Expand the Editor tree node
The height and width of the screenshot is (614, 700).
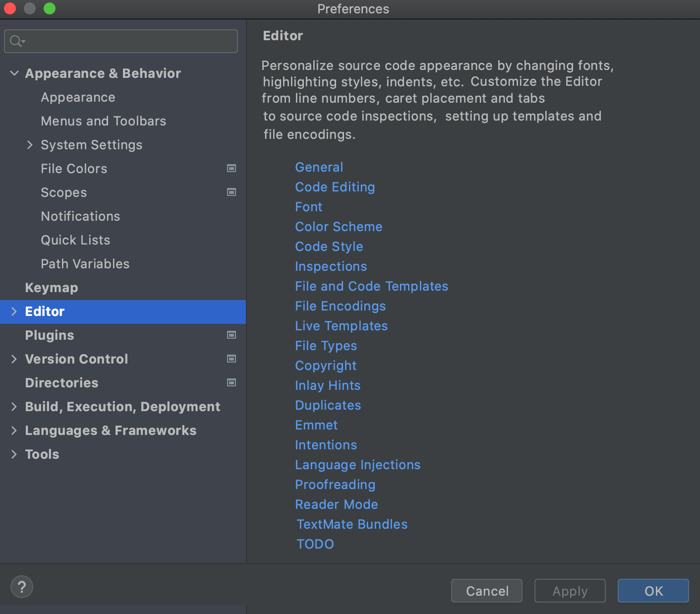14,311
